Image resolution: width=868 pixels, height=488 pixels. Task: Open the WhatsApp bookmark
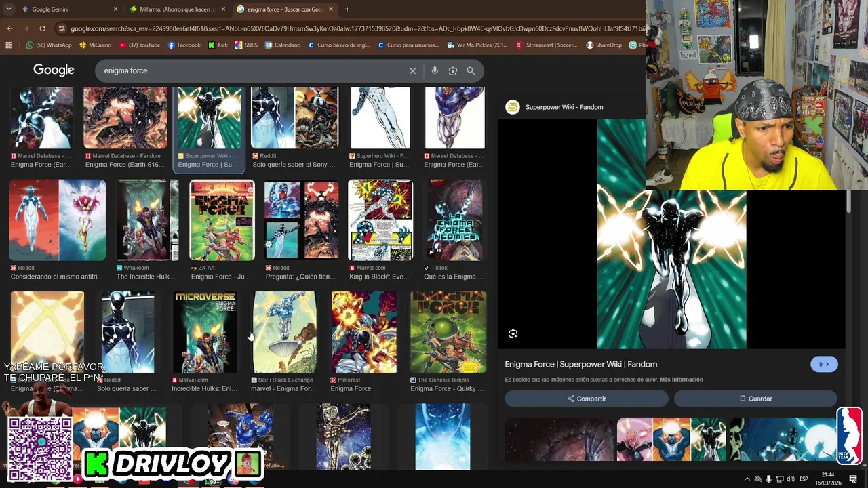[49, 45]
